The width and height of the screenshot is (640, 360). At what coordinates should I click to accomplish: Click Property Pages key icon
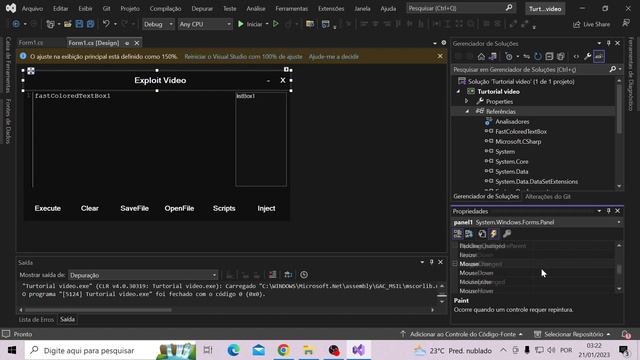point(507,233)
